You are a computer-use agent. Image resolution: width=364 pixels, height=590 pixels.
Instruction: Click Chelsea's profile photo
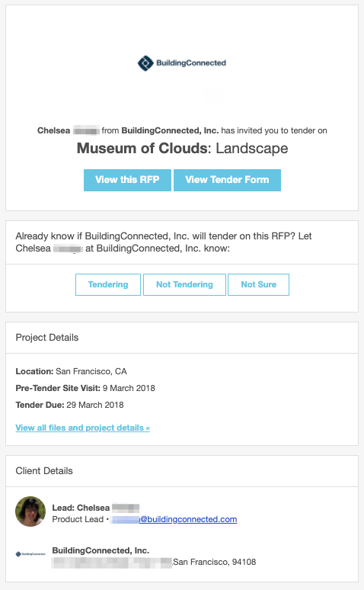coord(30,511)
